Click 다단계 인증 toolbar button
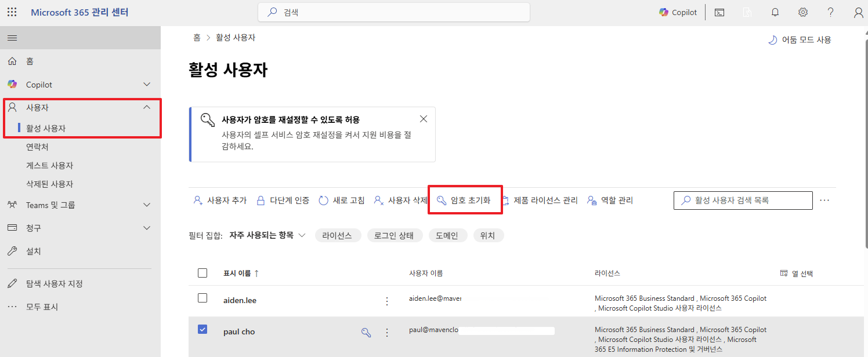 (283, 201)
